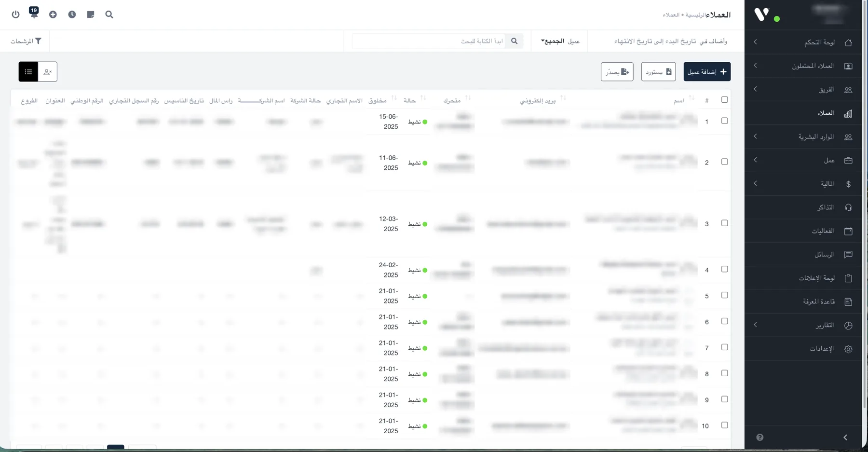
Task: Check the row 3 checkbox
Action: tap(724, 223)
